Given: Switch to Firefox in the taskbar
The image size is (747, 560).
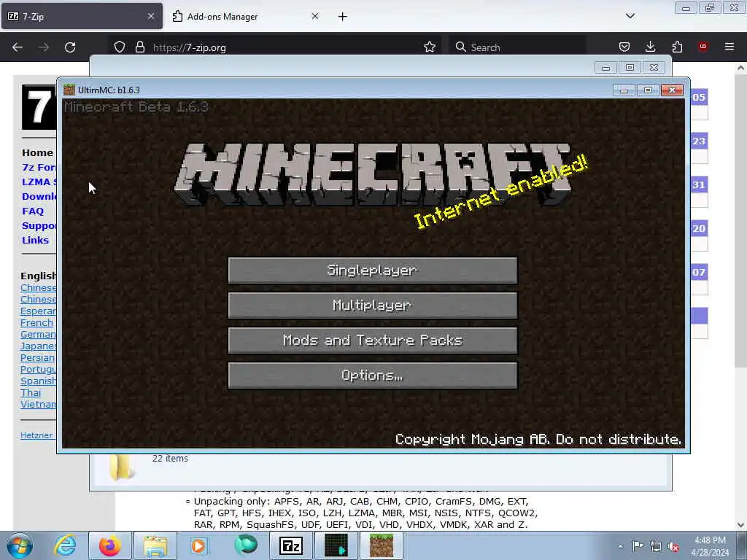Looking at the screenshot, I should (x=109, y=545).
